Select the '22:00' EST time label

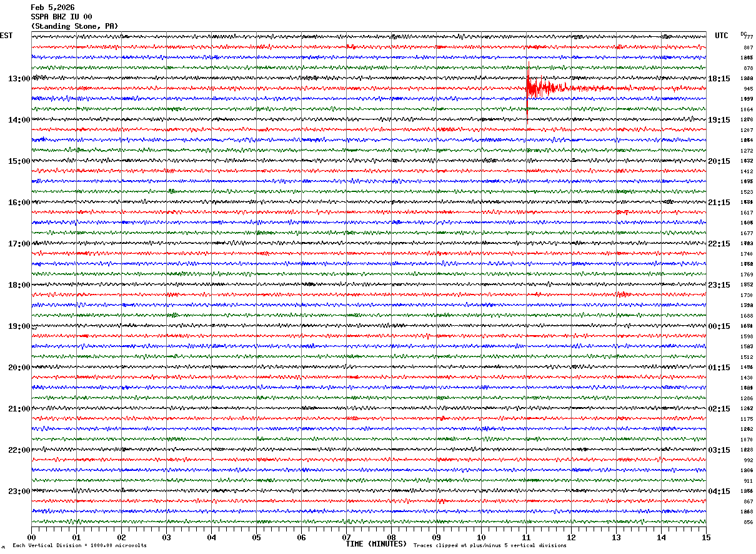point(19,450)
